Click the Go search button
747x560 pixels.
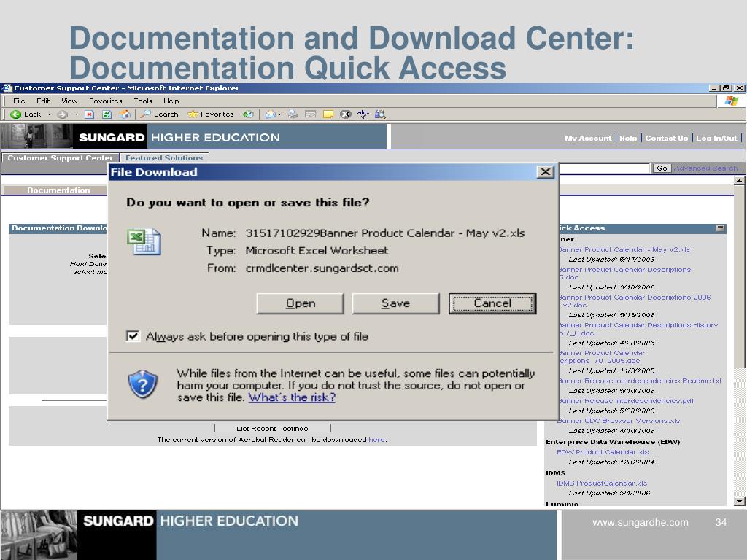click(662, 168)
